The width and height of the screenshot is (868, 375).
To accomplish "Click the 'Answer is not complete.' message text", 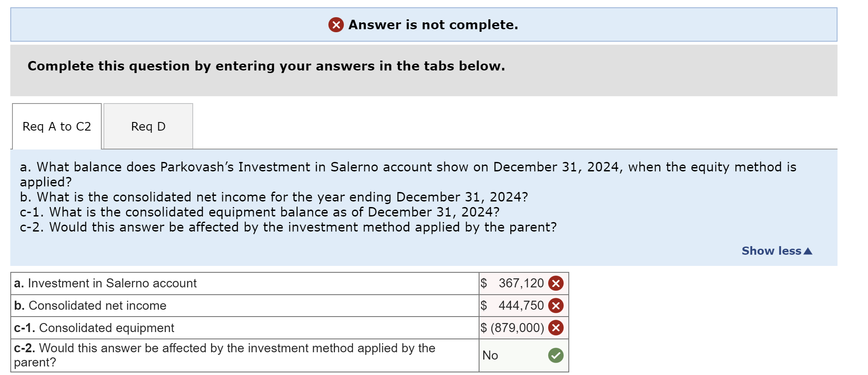I will [x=433, y=25].
